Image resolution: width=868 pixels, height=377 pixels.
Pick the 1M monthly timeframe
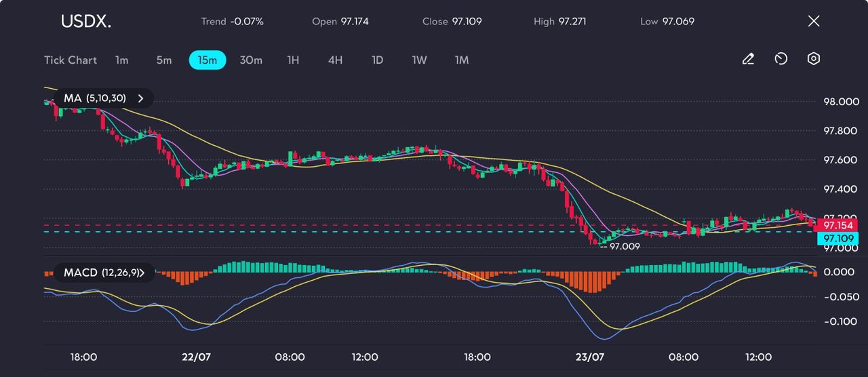[462, 60]
